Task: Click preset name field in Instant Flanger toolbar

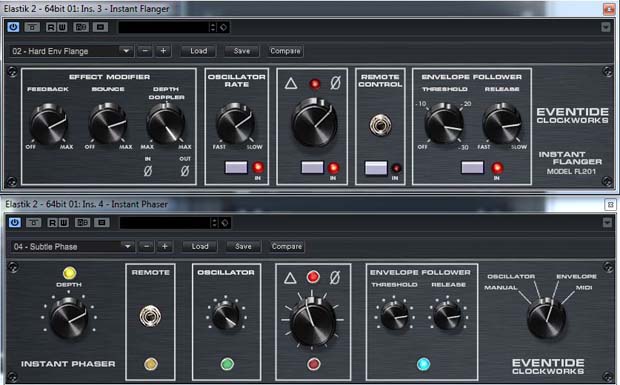Action: click(163, 27)
